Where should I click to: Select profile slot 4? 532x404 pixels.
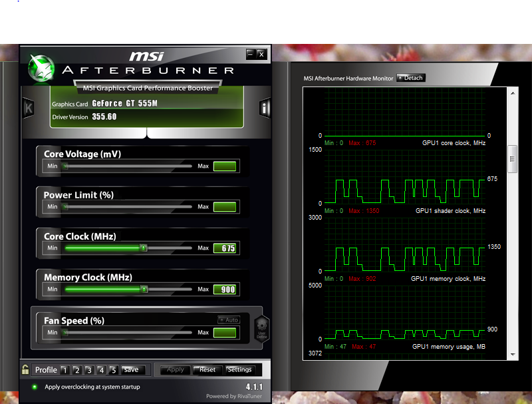[x=101, y=369]
